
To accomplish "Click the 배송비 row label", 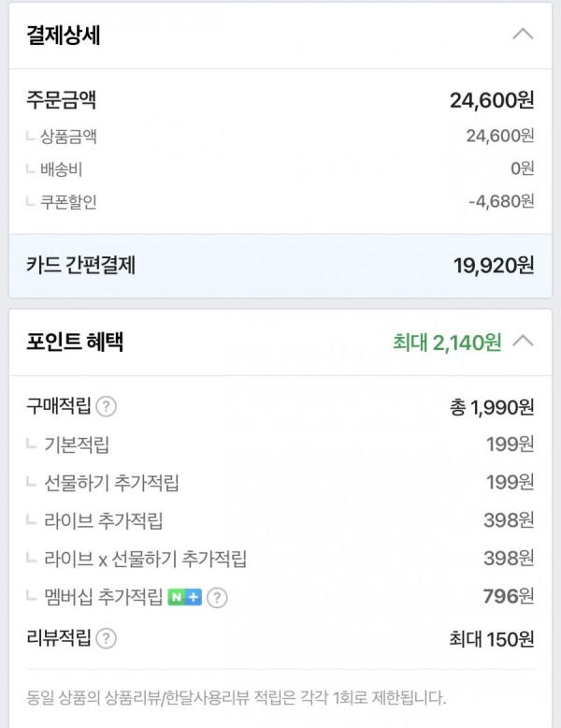I will point(62,169).
